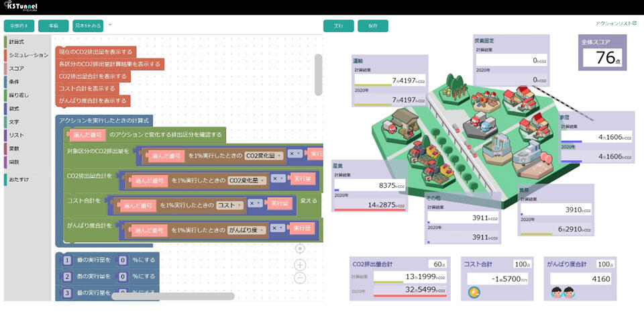The image size is (644, 314).
Task: Click the face icons under がんばり度合計
Action: 563,293
